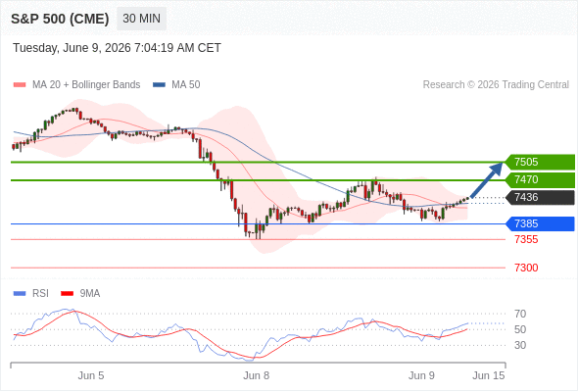Click the pink MA 20 legend swatch
This screenshot has width=578, height=392.
[x=20, y=85]
